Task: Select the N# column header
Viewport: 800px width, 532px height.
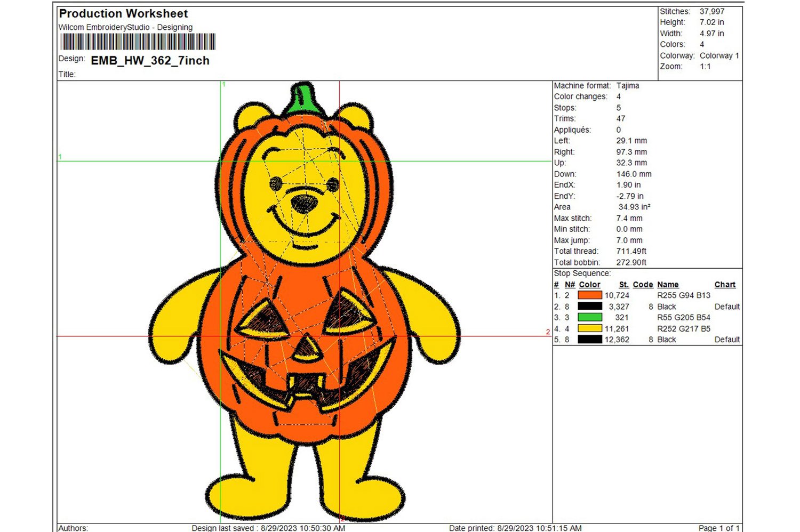Action: tap(570, 285)
